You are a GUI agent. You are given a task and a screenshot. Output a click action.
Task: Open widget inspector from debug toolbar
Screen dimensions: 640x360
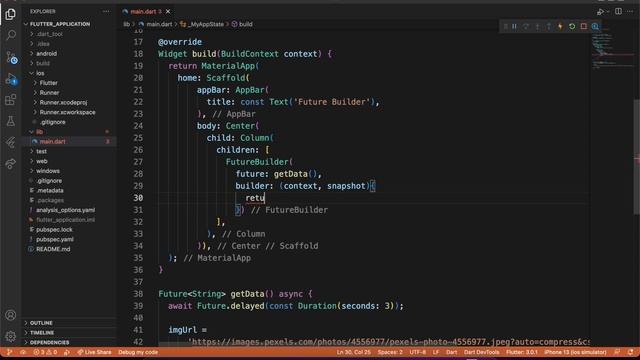click(595, 27)
